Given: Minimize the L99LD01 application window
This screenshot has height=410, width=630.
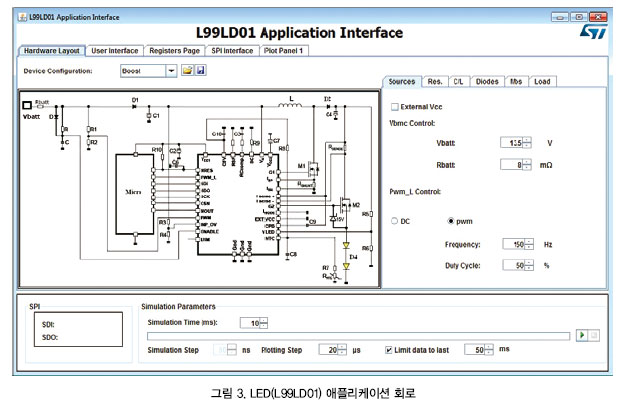Looking at the screenshot, I should [560, 17].
